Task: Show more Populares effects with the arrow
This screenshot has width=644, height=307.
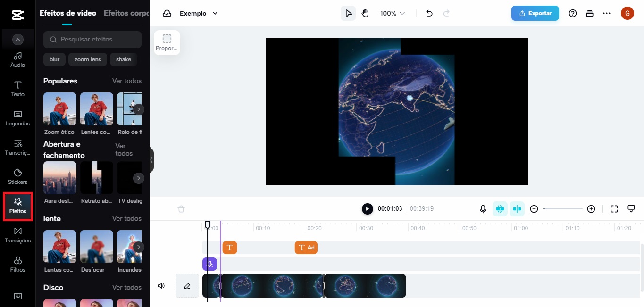Action: [138, 109]
